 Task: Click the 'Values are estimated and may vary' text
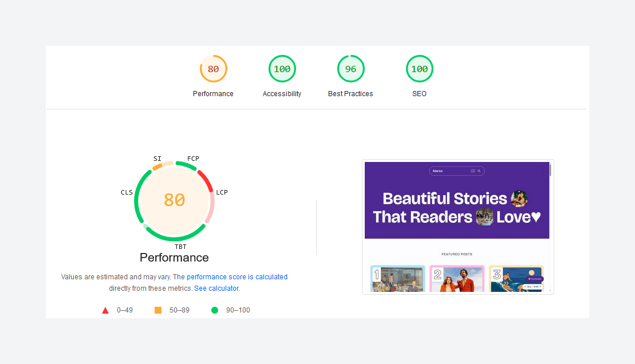pyautogui.click(x=116, y=277)
